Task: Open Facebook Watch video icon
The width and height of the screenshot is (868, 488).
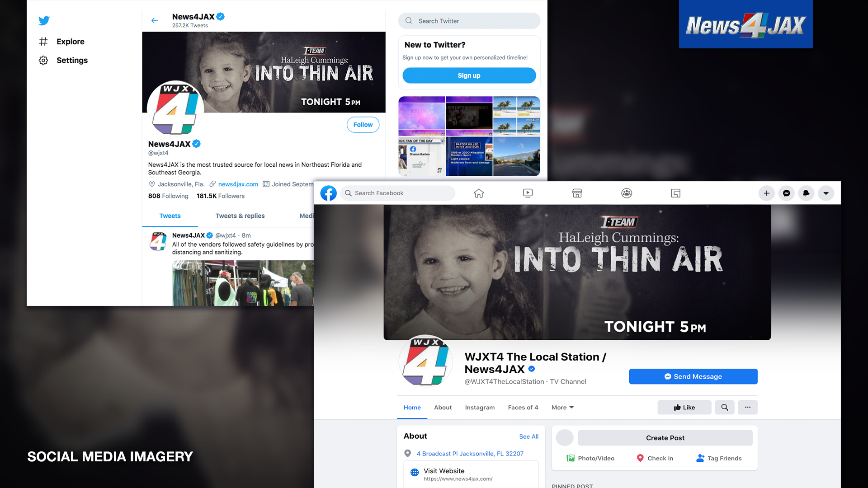Action: click(x=528, y=193)
